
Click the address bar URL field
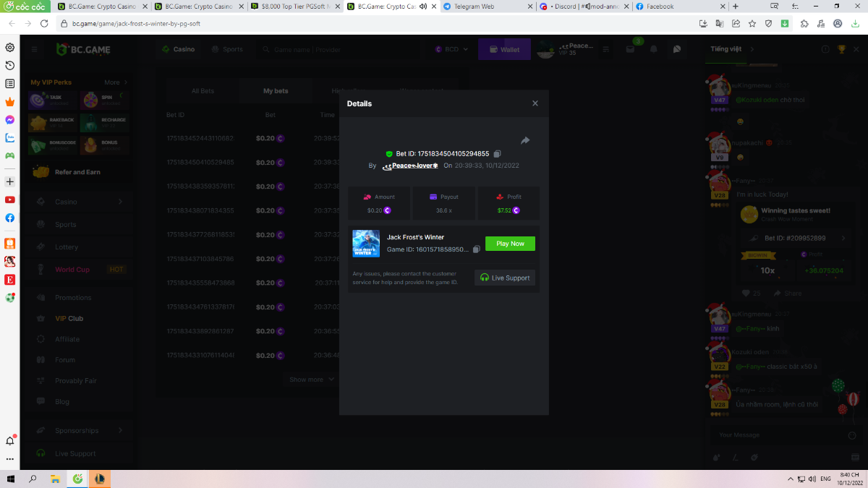click(362, 23)
